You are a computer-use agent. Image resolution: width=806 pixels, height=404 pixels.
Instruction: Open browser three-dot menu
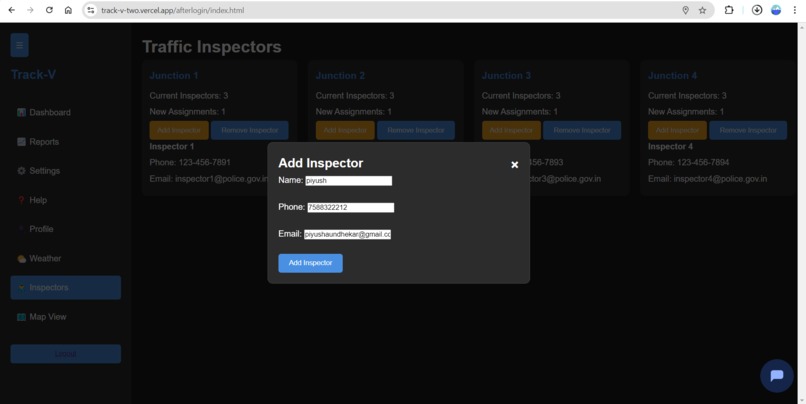795,10
